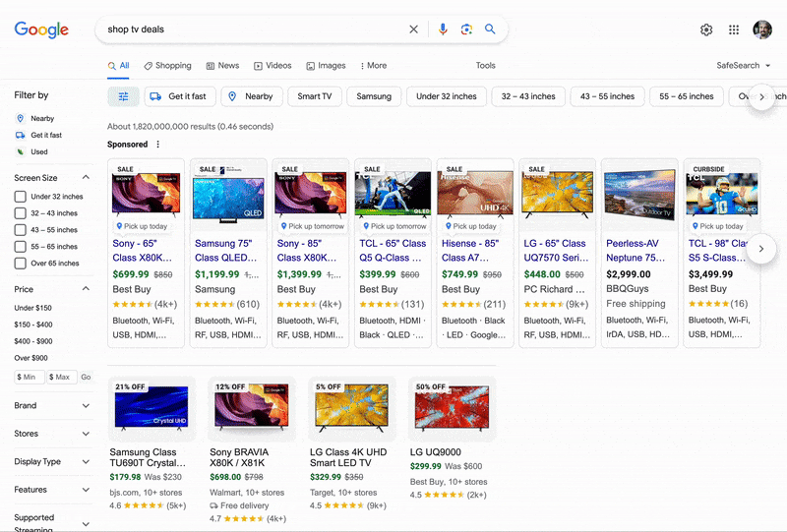The width and height of the screenshot is (787, 532).
Task: Click the filter sliders icon chip
Action: [x=124, y=96]
